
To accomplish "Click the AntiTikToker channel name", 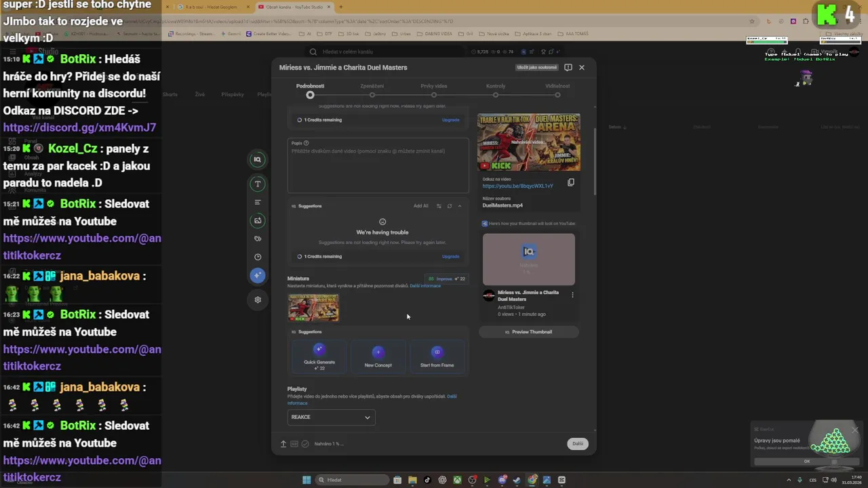I will click(x=511, y=307).
